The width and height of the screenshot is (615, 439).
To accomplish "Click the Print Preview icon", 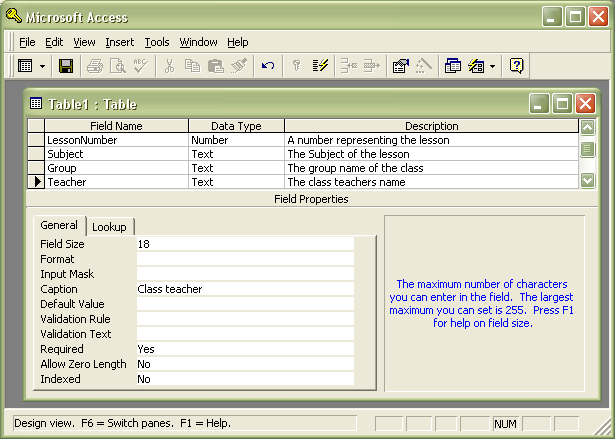I will click(118, 66).
